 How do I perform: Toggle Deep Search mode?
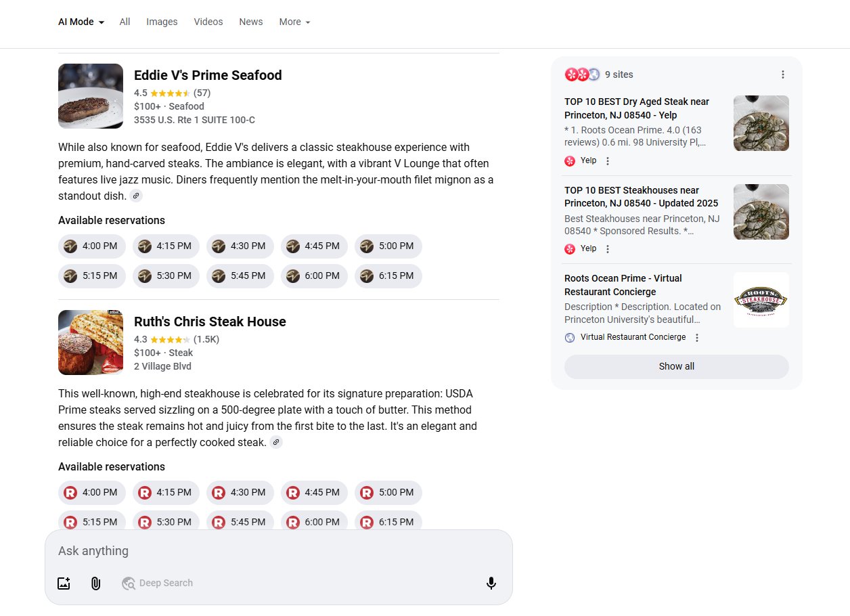(x=158, y=583)
